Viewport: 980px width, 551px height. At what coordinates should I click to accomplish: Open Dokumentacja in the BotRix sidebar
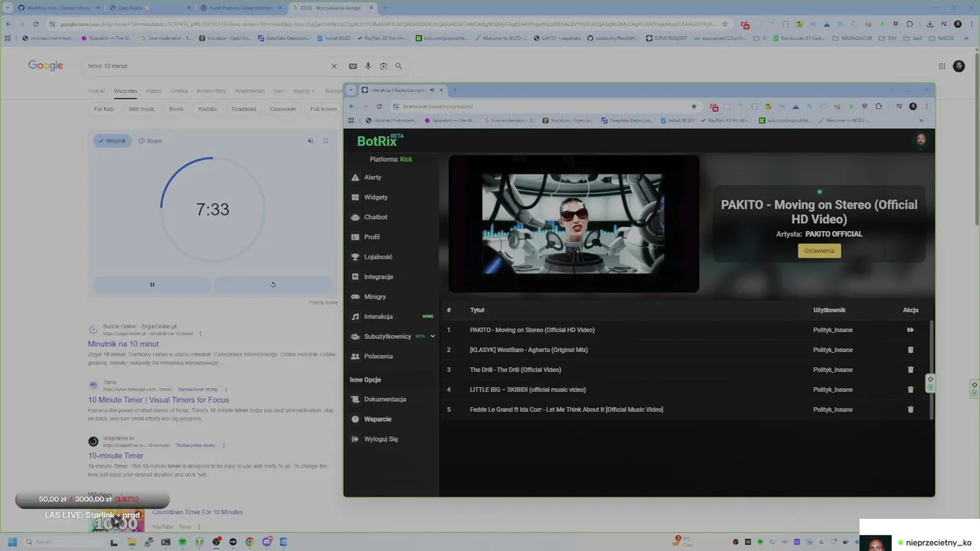385,399
